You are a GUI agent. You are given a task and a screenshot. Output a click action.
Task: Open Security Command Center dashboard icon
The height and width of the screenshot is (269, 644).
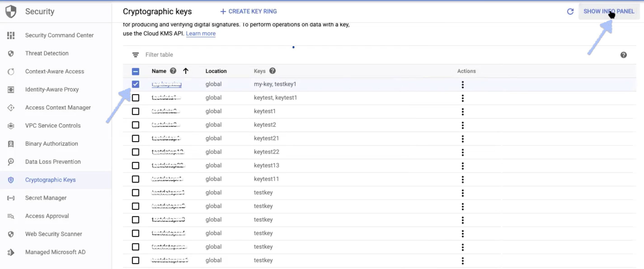click(11, 35)
